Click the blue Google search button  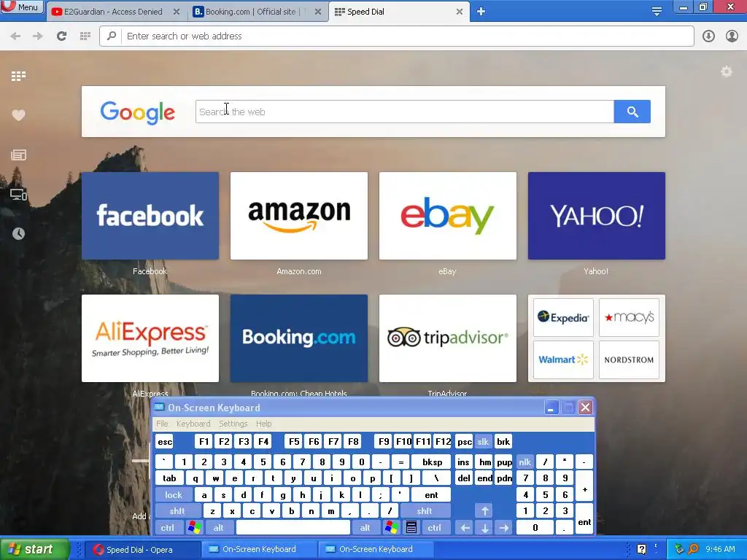pyautogui.click(x=632, y=112)
